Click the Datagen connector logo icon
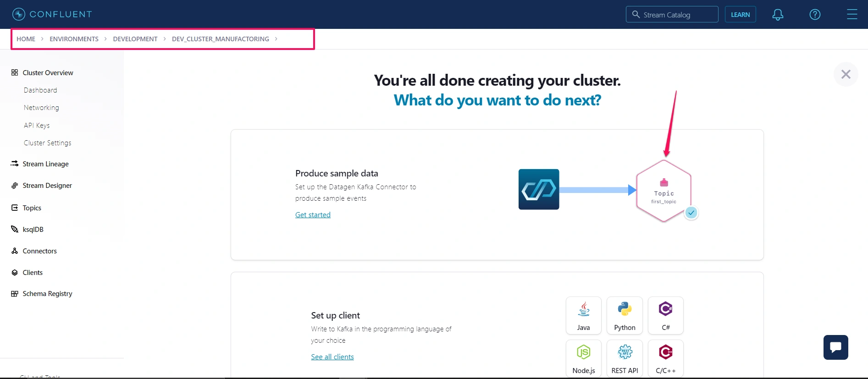 pos(539,189)
